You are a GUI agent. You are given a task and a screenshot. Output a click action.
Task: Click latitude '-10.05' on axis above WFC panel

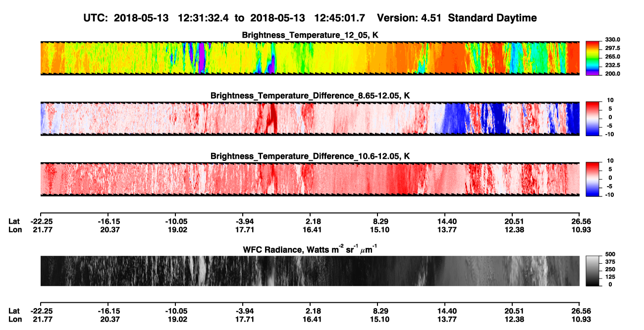click(176, 221)
